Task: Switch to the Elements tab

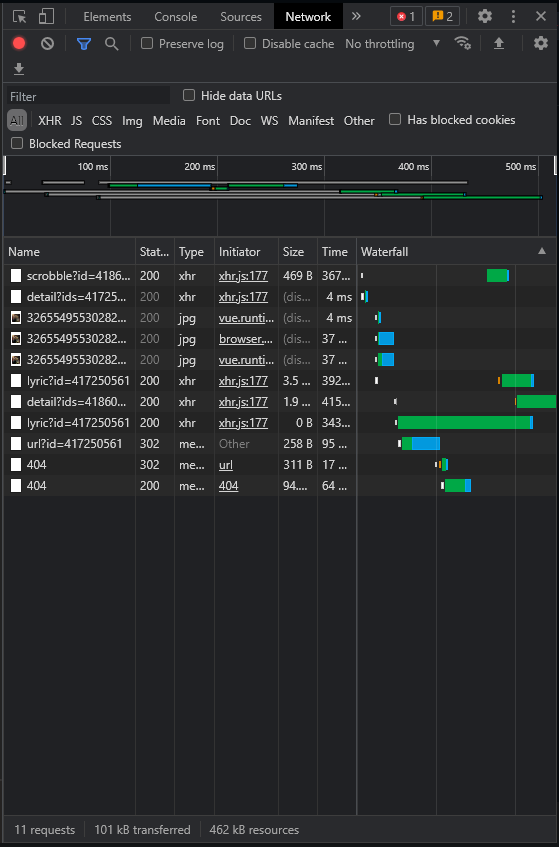Action: [107, 17]
